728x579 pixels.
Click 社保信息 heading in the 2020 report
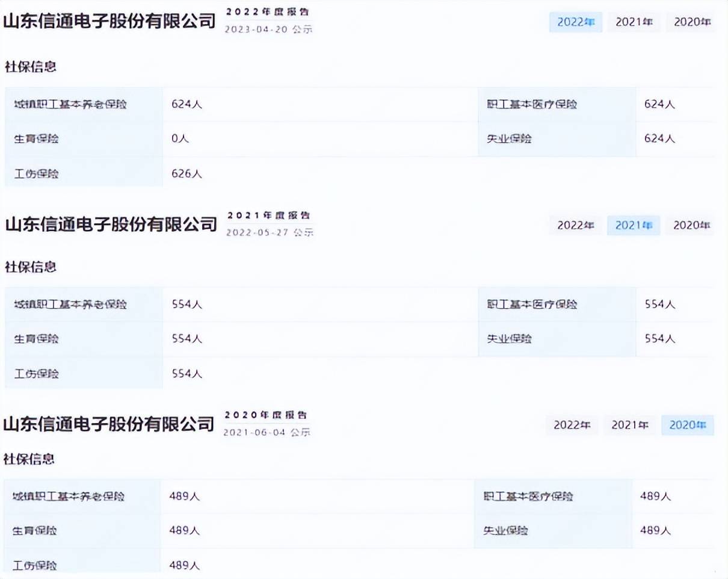29,459
